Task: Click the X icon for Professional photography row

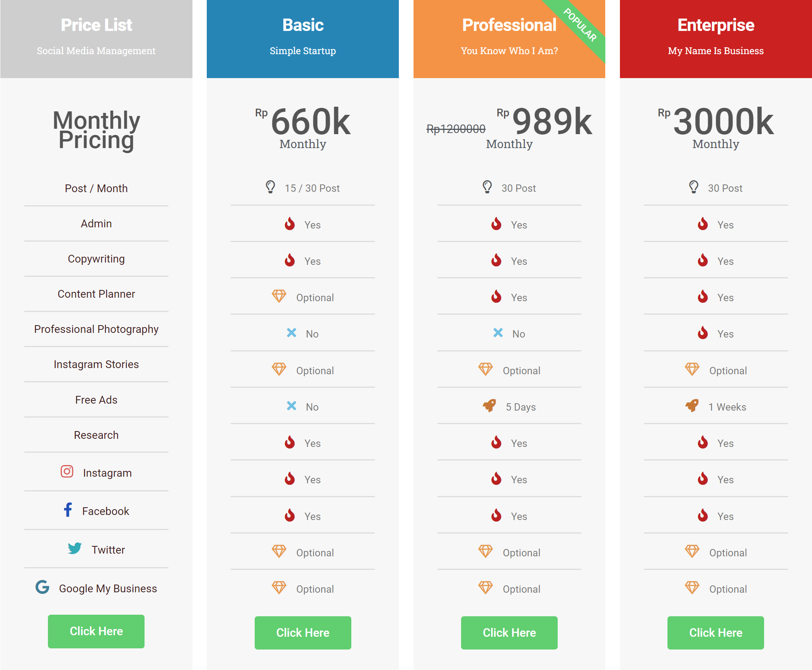Action: pyautogui.click(x=498, y=333)
